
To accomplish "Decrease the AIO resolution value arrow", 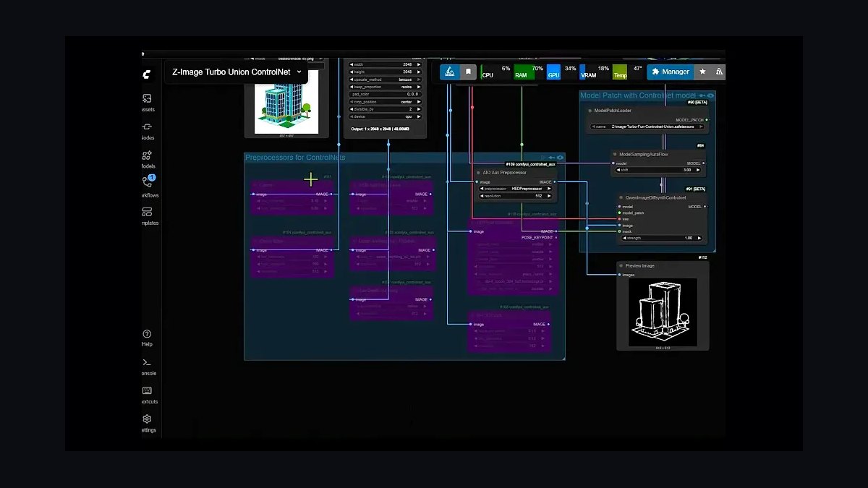I will [482, 196].
